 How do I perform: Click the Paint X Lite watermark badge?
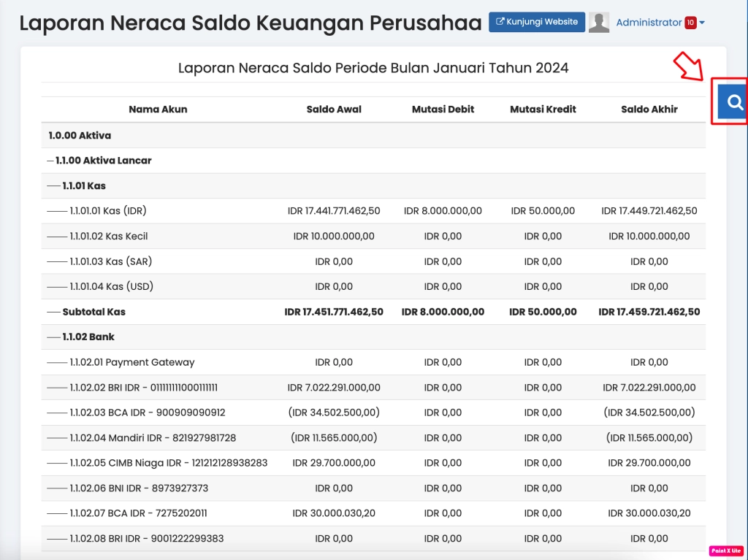[726, 551]
